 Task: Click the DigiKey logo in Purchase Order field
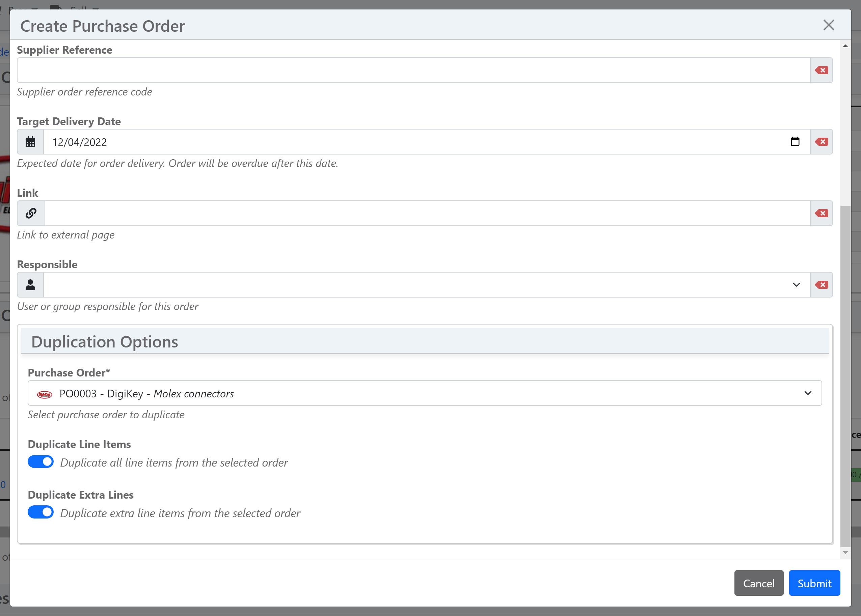[x=45, y=394]
